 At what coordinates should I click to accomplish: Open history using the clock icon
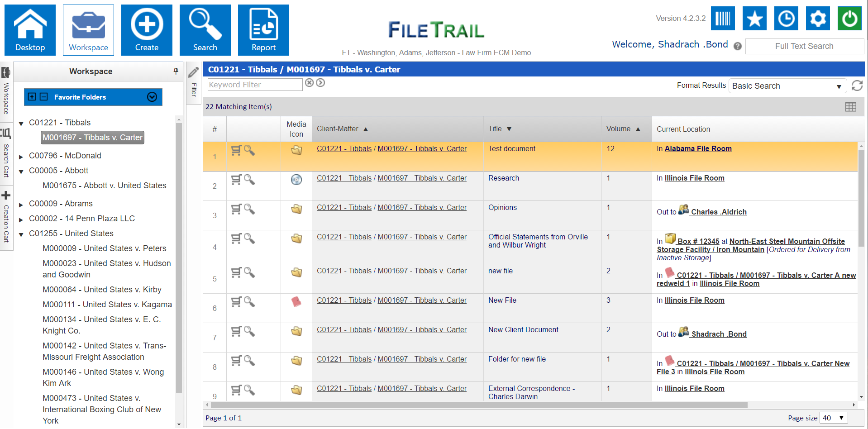point(786,19)
